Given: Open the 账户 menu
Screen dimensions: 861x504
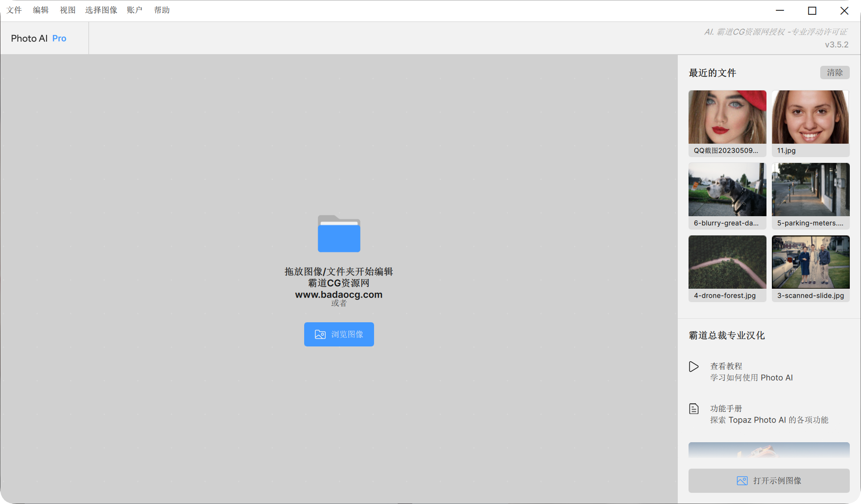Looking at the screenshot, I should pos(134,10).
